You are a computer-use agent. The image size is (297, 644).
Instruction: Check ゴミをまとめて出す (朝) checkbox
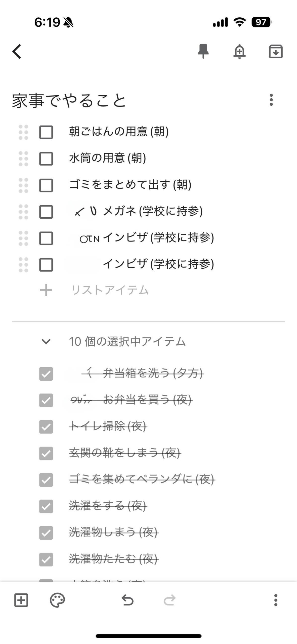[x=46, y=185]
